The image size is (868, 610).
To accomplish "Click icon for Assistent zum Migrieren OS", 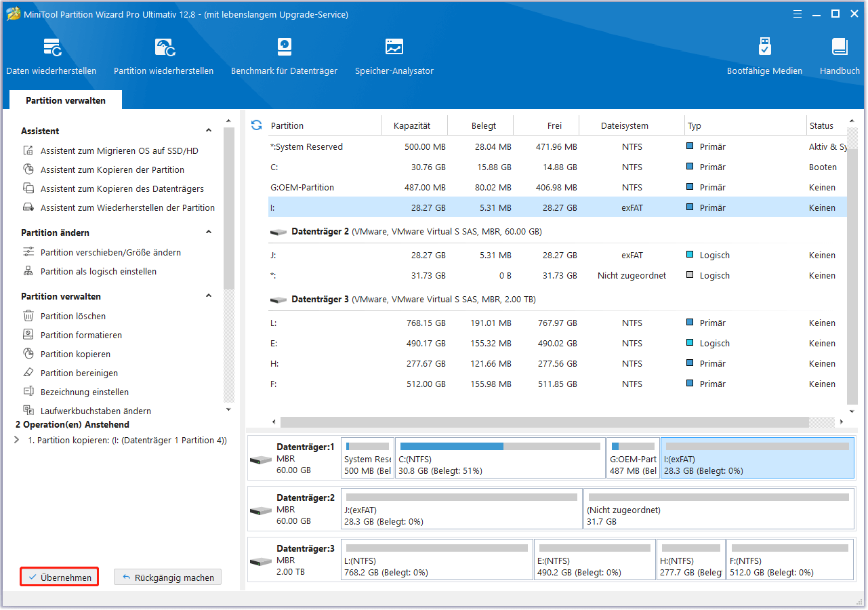I will point(28,151).
